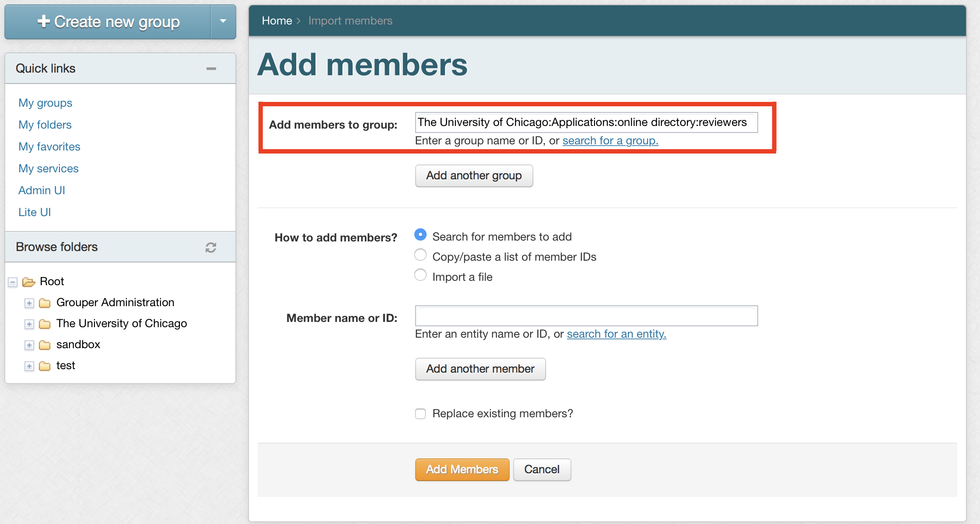Click The University of Chicago folder icon
Screen dimensions: 980x524
(x=45, y=324)
